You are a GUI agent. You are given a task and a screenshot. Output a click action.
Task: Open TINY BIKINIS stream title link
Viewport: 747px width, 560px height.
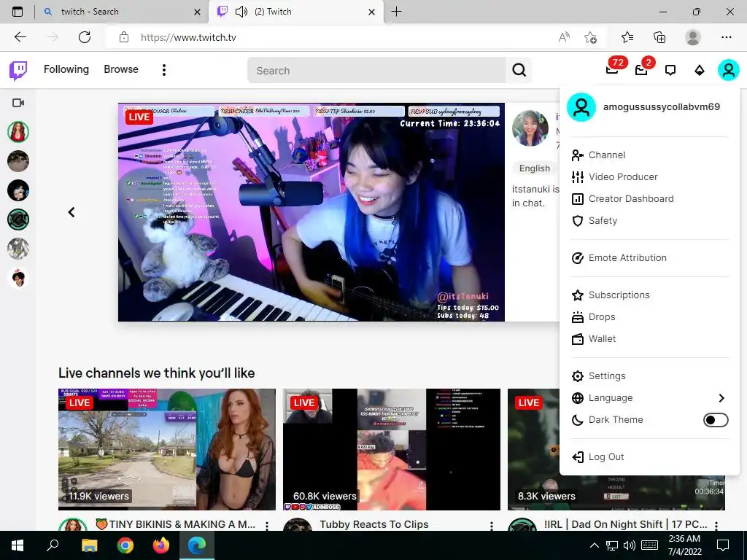coord(175,524)
